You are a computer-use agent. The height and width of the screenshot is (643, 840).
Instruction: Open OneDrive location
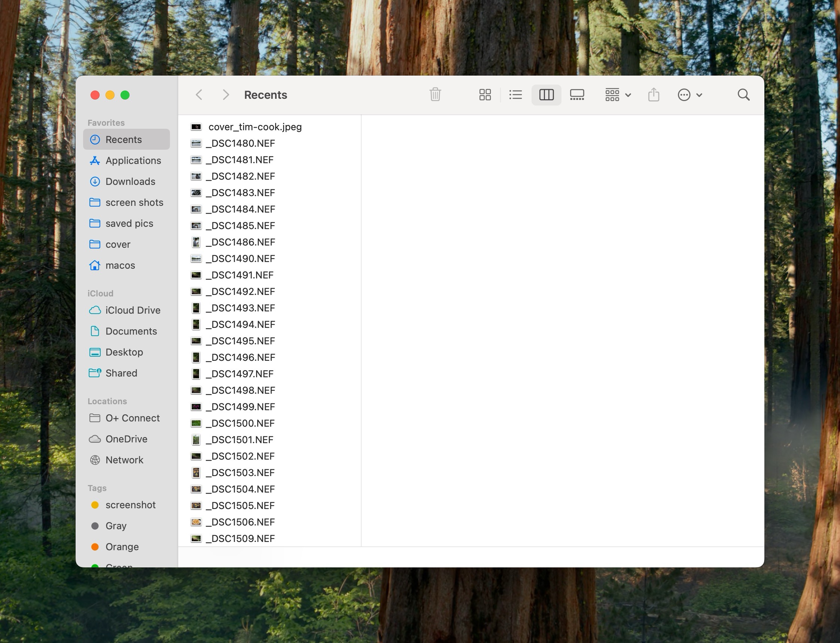coord(126,439)
